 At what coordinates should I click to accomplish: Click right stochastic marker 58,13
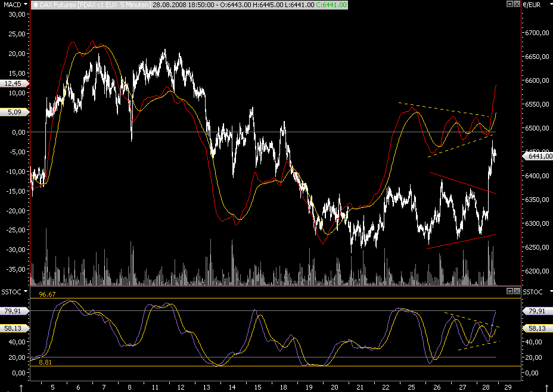pos(536,328)
